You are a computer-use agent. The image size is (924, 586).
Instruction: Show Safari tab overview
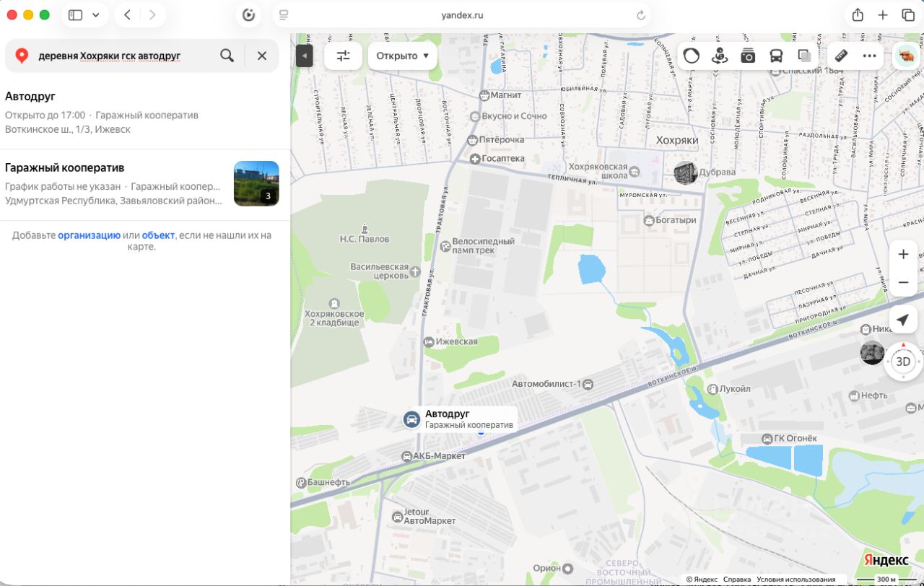(x=908, y=15)
